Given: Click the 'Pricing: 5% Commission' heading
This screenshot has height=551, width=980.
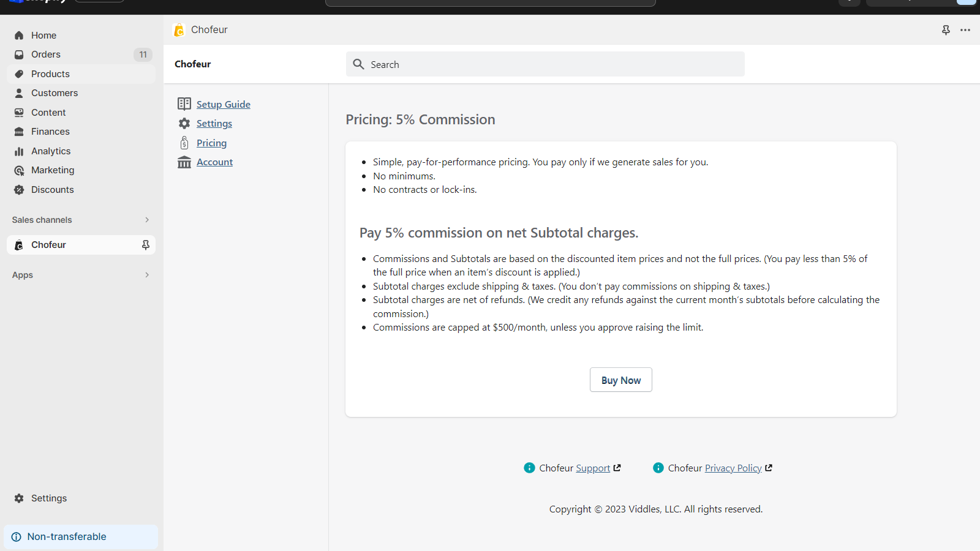Looking at the screenshot, I should tap(420, 119).
